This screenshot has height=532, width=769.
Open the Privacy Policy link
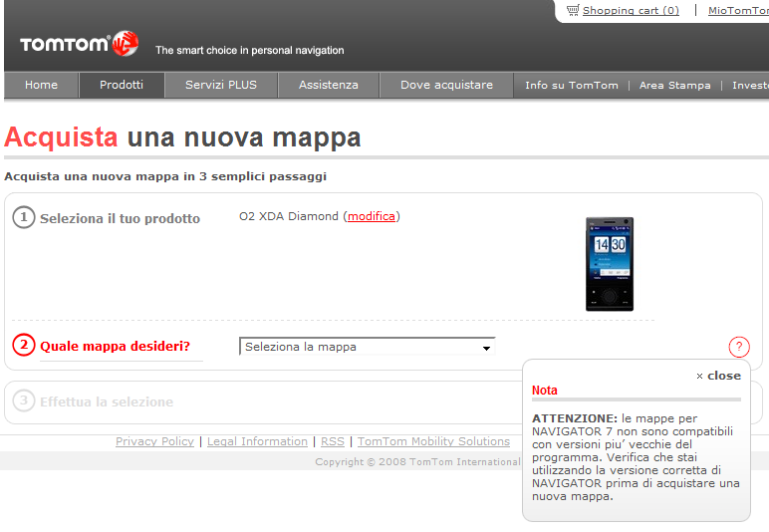click(154, 441)
